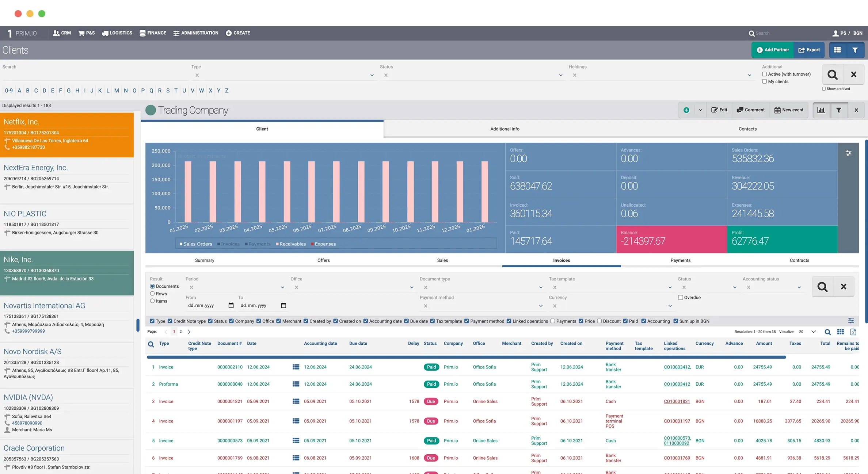The width and height of the screenshot is (868, 474).
Task: Export invoices to Excel file icon
Action: [x=853, y=332]
